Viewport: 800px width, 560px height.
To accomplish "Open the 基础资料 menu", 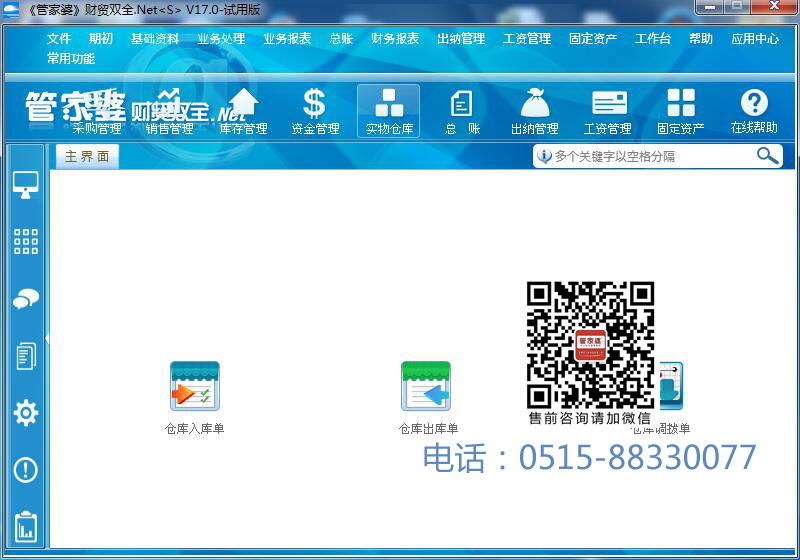I will (155, 39).
